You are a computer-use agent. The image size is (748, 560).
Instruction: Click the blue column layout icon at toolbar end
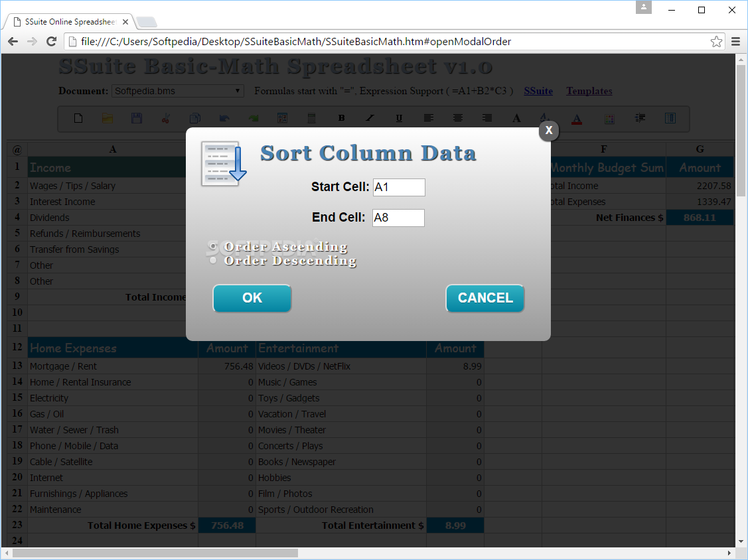tap(670, 118)
